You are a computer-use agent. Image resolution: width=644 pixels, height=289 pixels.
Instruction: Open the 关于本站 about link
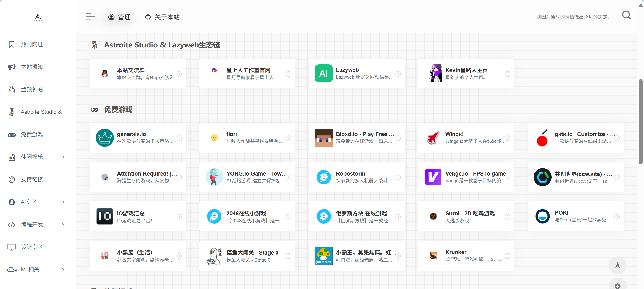162,17
